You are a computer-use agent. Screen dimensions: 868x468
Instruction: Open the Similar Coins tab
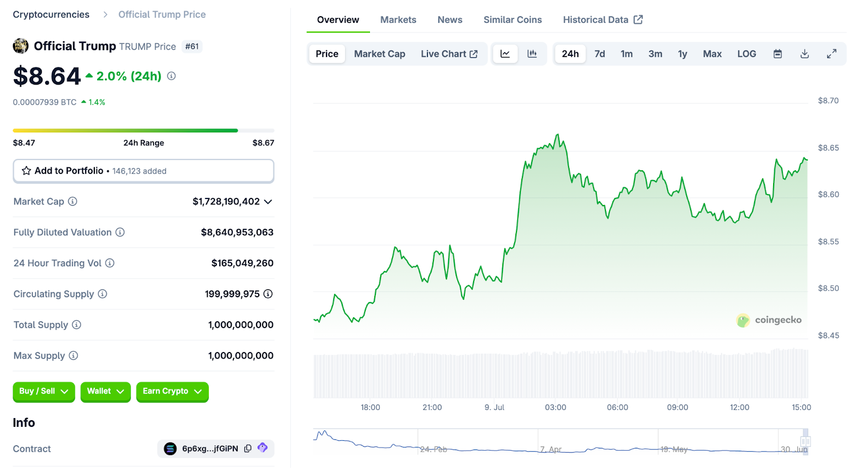pos(512,20)
